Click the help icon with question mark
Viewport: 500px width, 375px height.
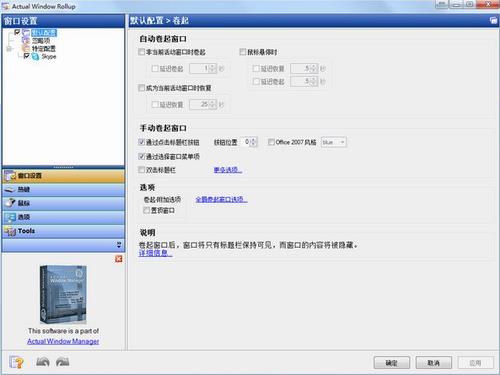tap(16, 362)
